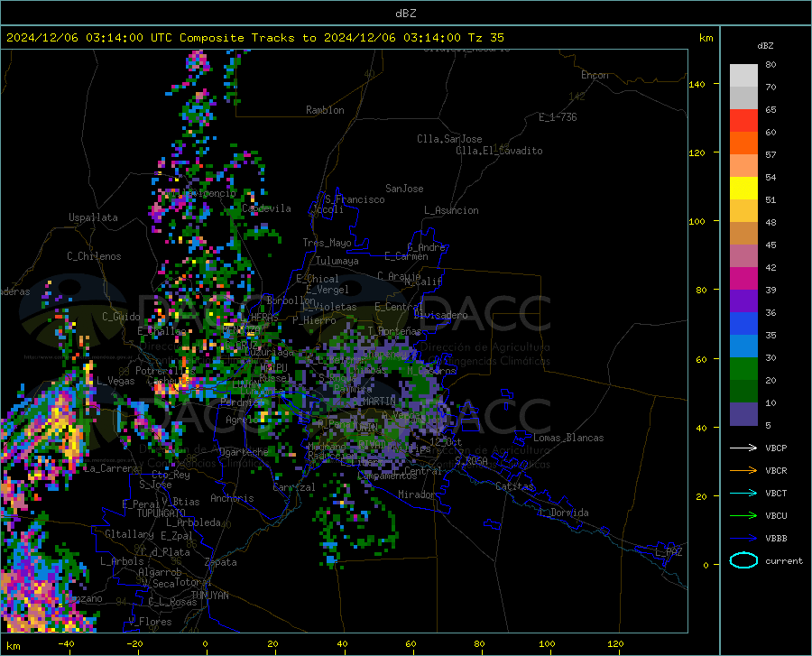The height and width of the screenshot is (656, 812).
Task: Click the 'Clla.El_Cavadito' label
Action: pyautogui.click(x=499, y=151)
